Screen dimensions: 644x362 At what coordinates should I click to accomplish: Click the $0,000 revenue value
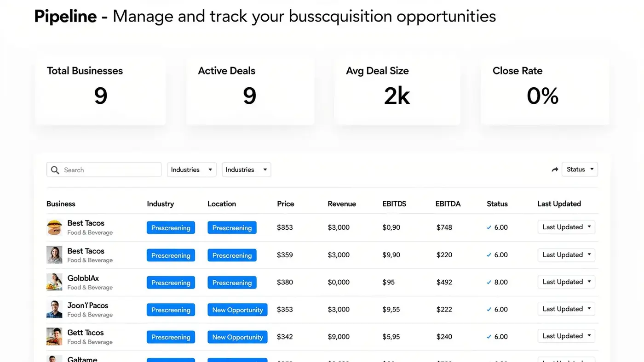coord(339,282)
